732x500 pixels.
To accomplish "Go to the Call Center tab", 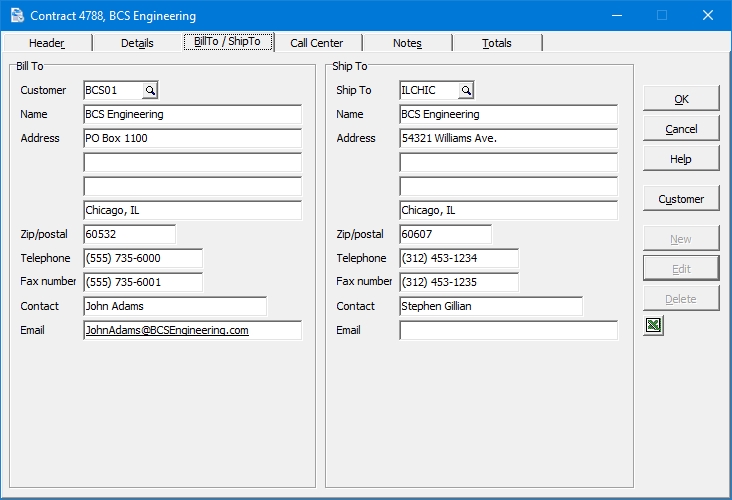I will (317, 43).
